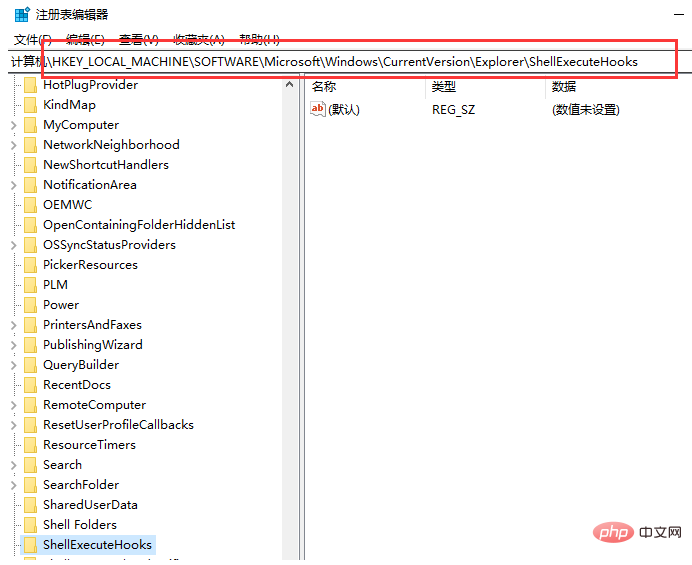Select the HotPlugProvider key label
Screen dimensions: 692x565
90,85
